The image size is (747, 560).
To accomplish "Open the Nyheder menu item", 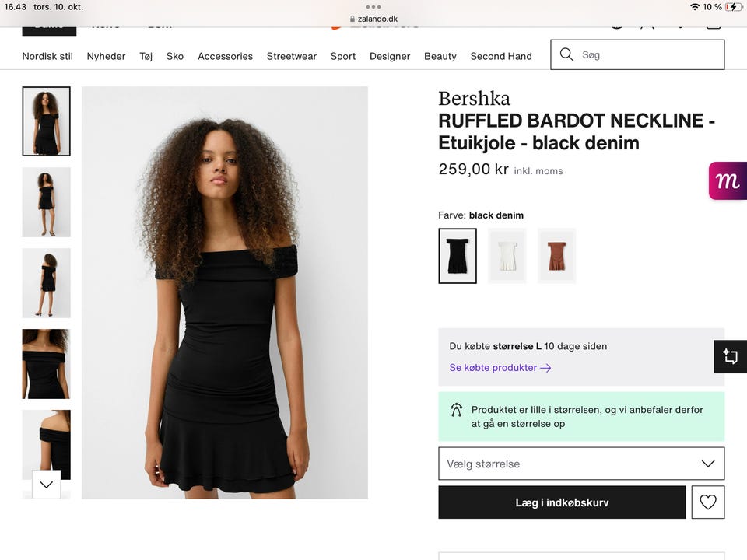I will tap(106, 56).
